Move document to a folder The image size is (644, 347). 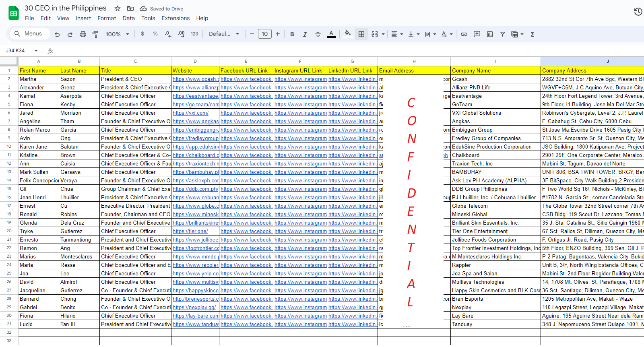tap(130, 8)
